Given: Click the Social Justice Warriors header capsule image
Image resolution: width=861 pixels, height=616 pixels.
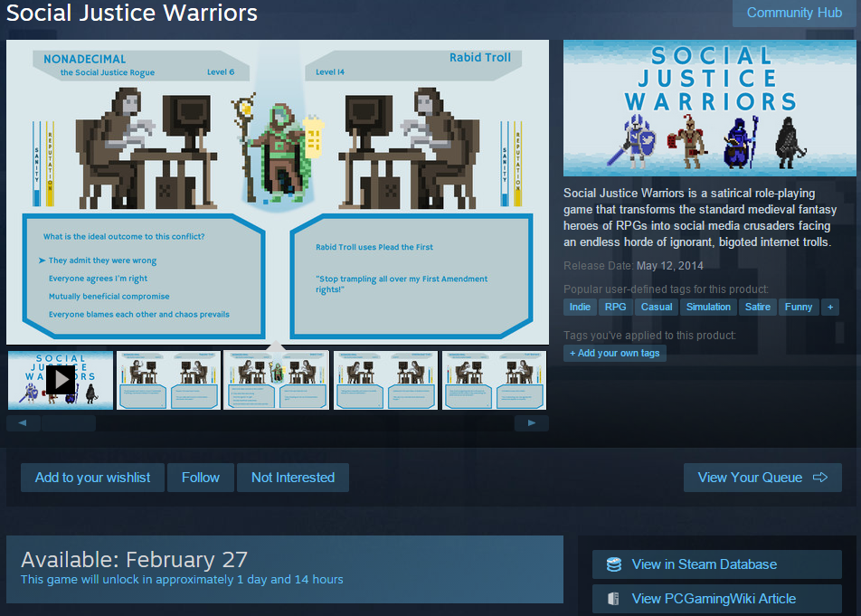Looking at the screenshot, I should (x=709, y=109).
